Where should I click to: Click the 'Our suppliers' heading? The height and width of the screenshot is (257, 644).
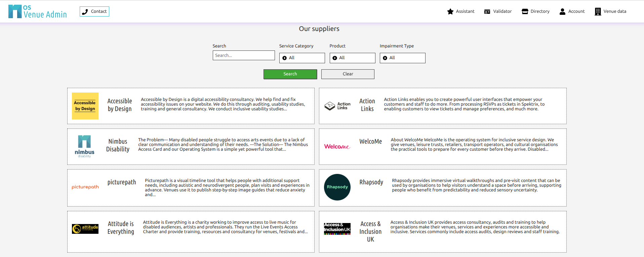319,29
